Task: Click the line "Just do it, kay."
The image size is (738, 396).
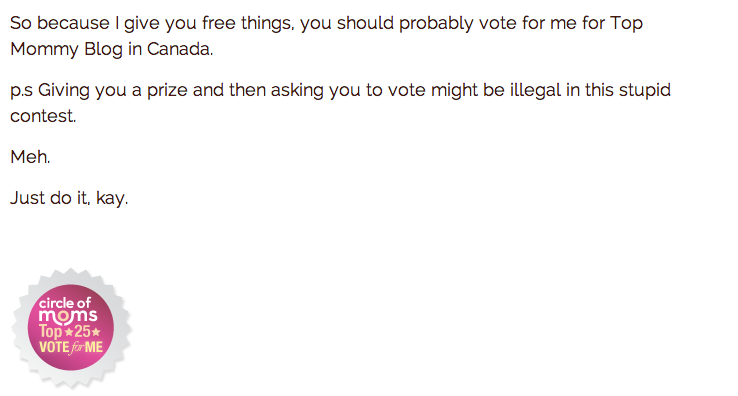Action: point(69,198)
